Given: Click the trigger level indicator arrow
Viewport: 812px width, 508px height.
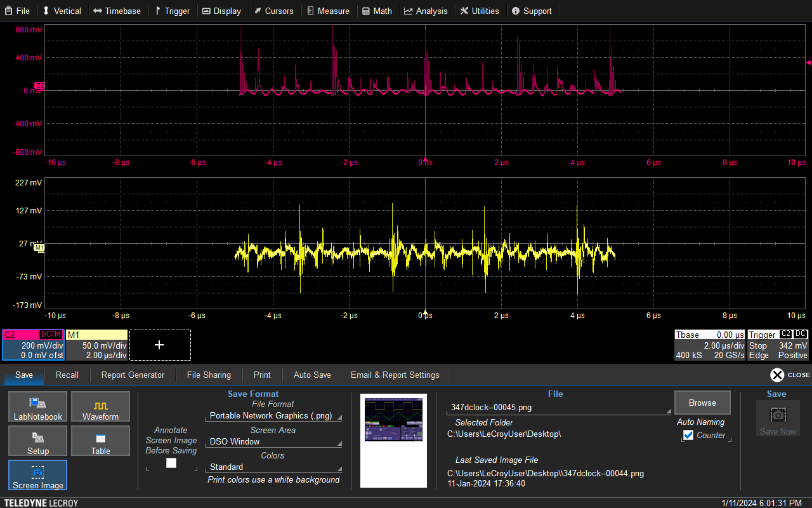Looking at the screenshot, I should (808, 62).
